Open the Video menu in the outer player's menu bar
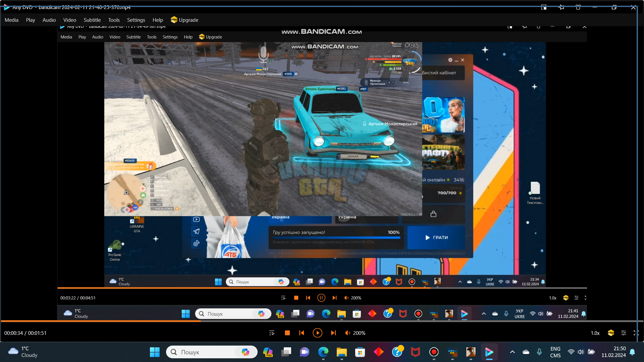This screenshot has height=362, width=644. (x=70, y=20)
